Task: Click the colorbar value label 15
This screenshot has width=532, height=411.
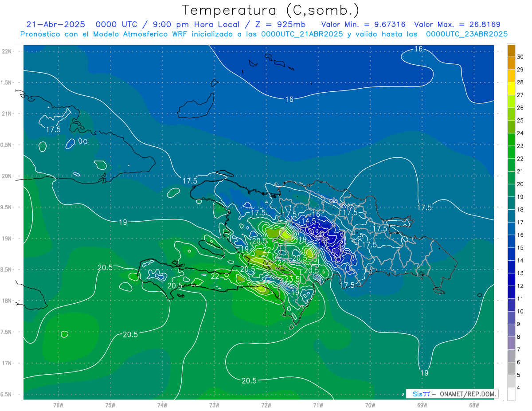Action: coord(520,247)
